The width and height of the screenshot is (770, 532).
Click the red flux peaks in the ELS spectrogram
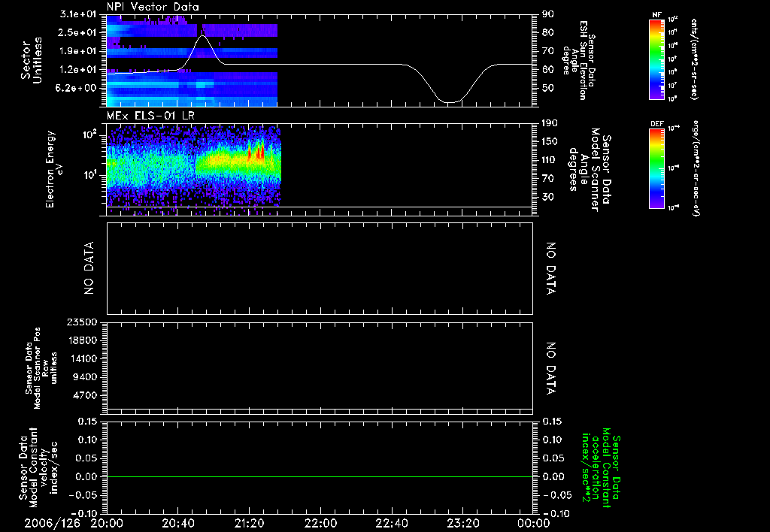tap(257, 152)
